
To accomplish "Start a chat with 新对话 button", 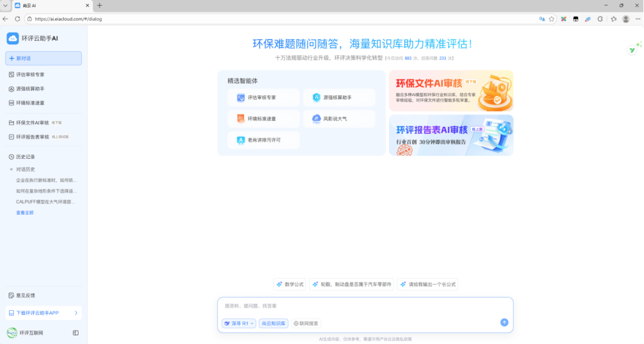I will point(44,58).
